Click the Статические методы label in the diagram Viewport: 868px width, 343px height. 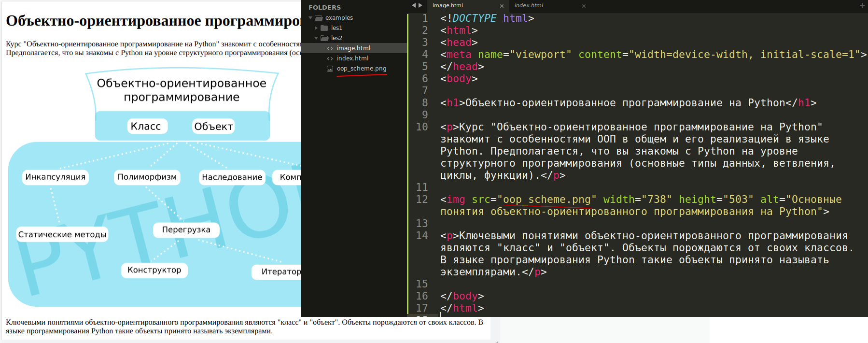[x=62, y=234]
